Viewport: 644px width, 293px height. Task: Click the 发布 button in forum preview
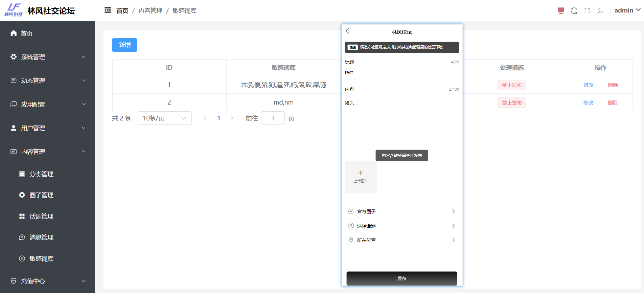[402, 278]
